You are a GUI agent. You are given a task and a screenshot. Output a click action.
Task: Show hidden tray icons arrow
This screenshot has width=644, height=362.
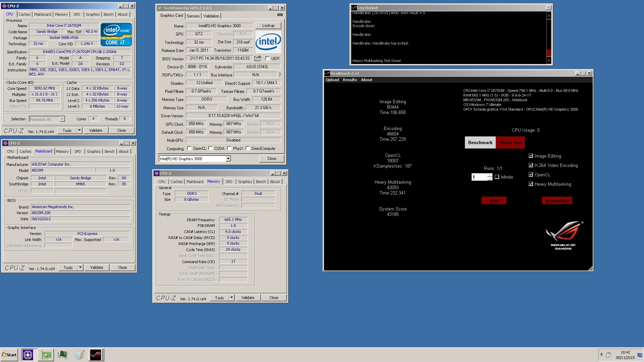coord(601,355)
